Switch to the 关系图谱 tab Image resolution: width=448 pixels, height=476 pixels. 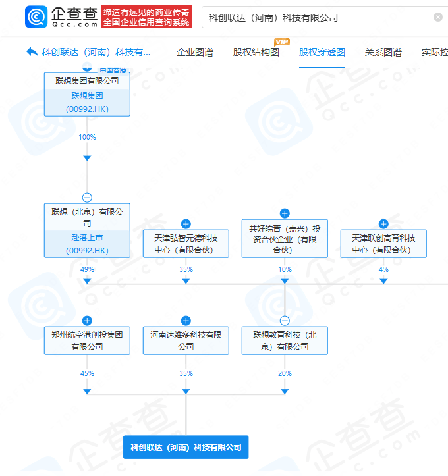383,52
